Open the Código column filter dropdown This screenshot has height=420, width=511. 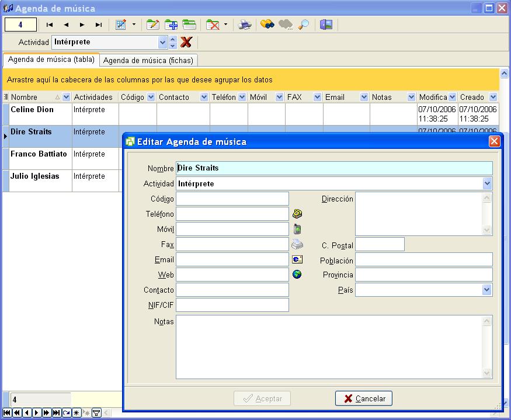pos(151,97)
